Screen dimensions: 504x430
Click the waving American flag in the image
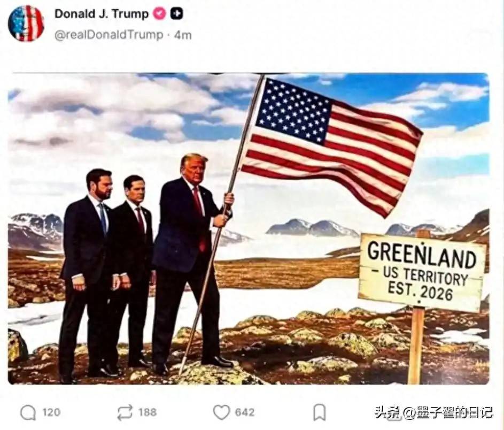tap(331, 145)
